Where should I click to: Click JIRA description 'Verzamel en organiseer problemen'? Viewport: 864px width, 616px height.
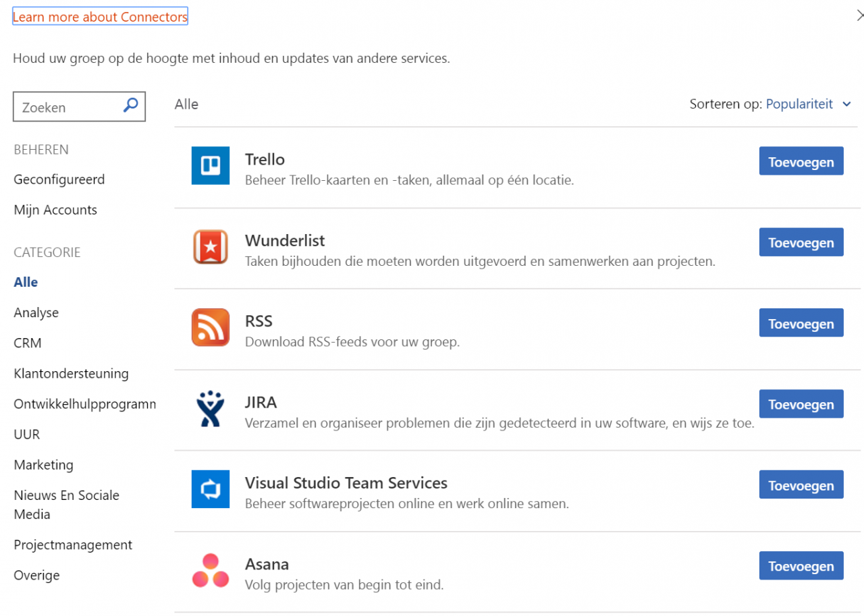pos(500,423)
